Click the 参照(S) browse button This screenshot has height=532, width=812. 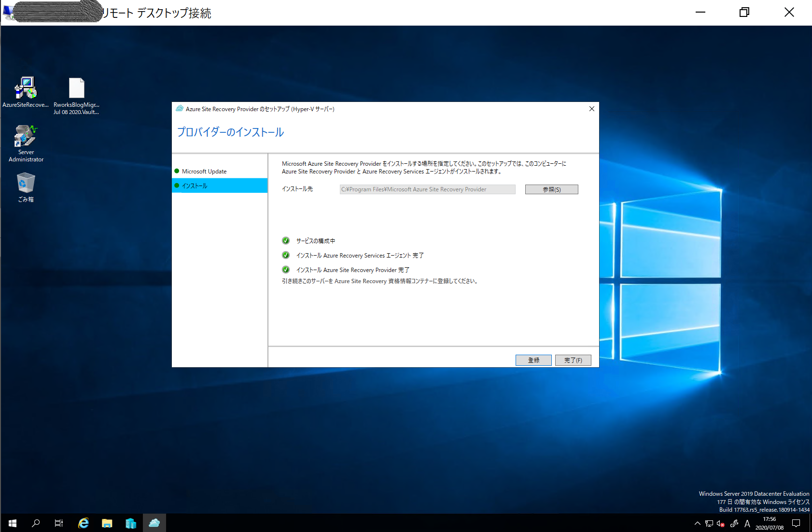(552, 189)
